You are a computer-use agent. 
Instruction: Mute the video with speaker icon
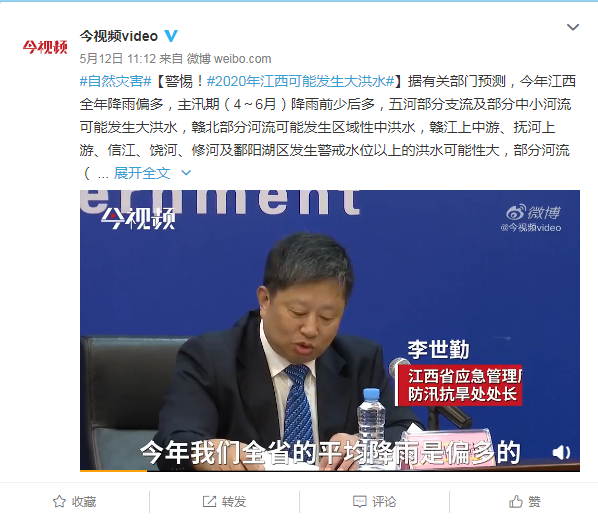pyautogui.click(x=561, y=453)
